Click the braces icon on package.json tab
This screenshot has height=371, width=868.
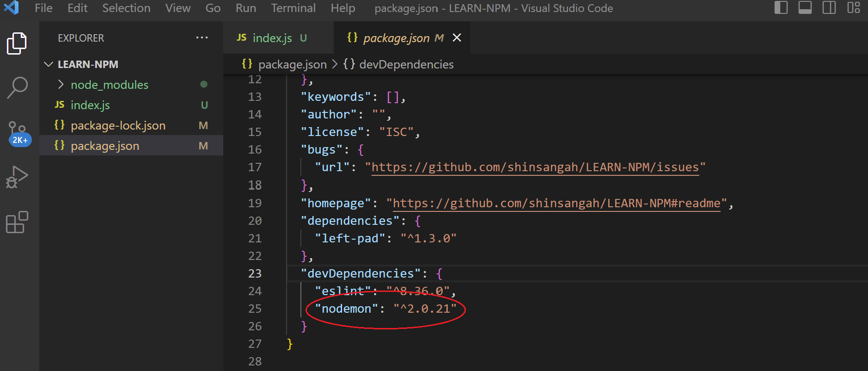[352, 37]
